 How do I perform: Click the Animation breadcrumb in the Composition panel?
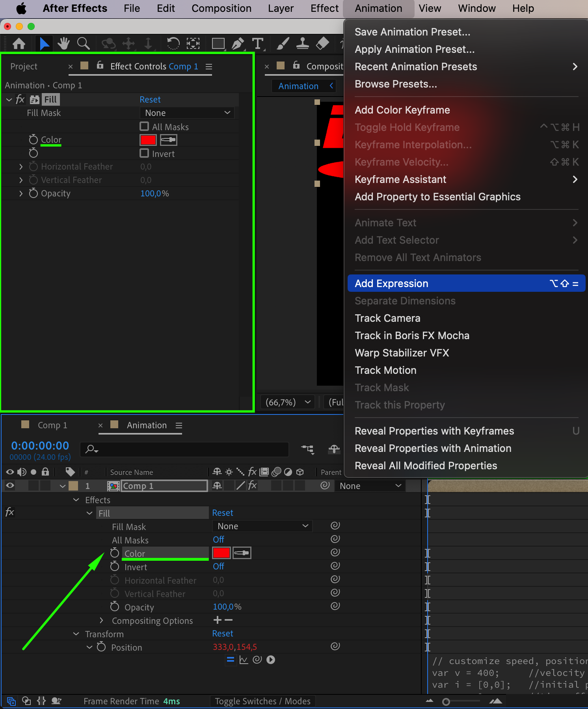(x=298, y=86)
